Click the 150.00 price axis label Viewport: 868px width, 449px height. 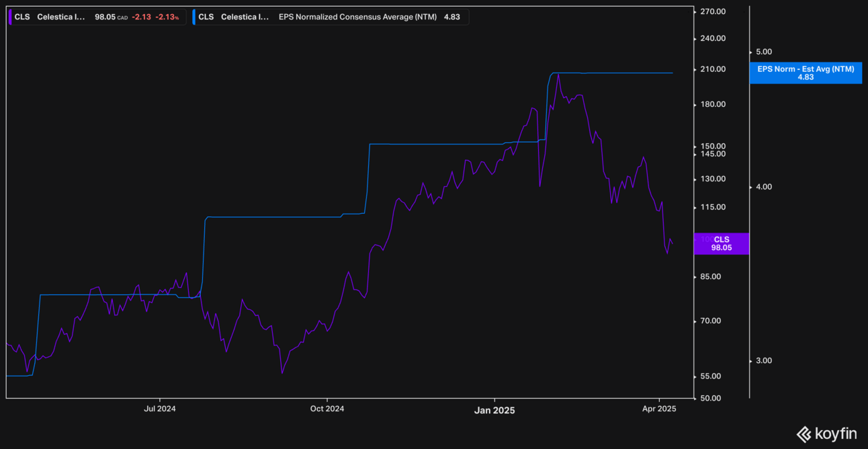click(712, 146)
